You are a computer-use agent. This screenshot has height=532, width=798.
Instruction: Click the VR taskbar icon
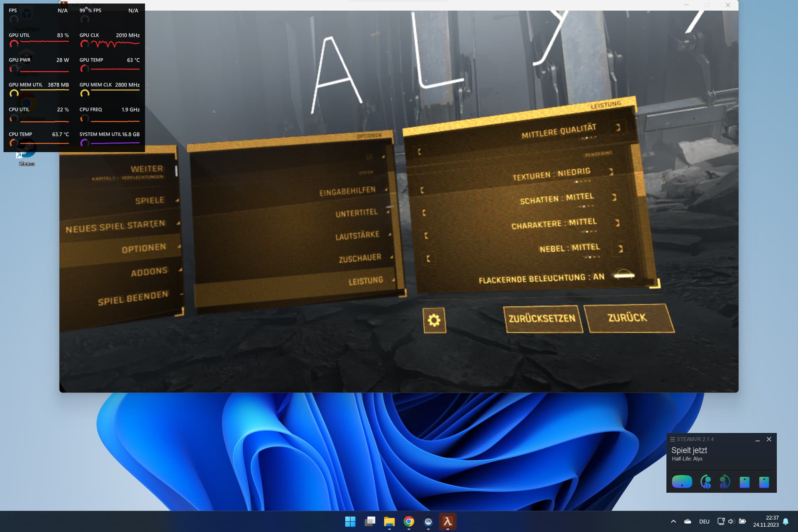point(428,522)
